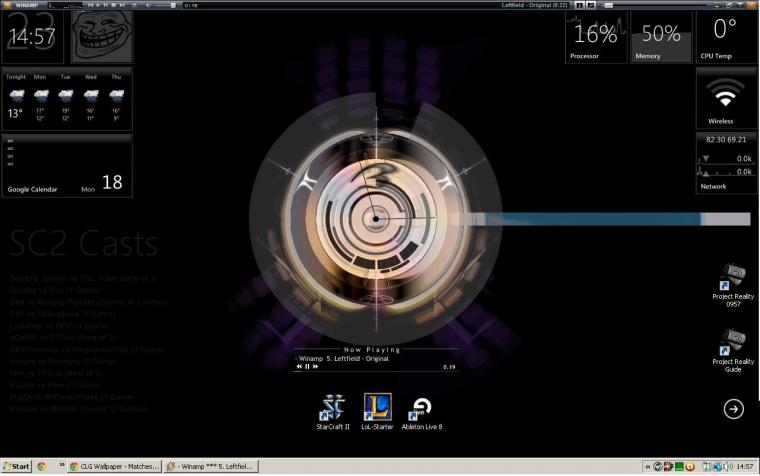Click Thu weather forecast icon
Screen dimensions: 760x476
(x=116, y=95)
